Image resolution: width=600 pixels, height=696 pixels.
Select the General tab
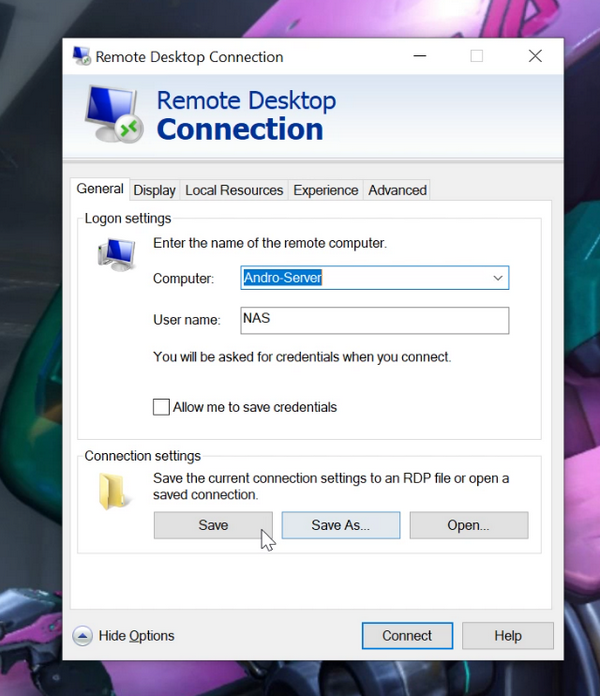click(100, 189)
